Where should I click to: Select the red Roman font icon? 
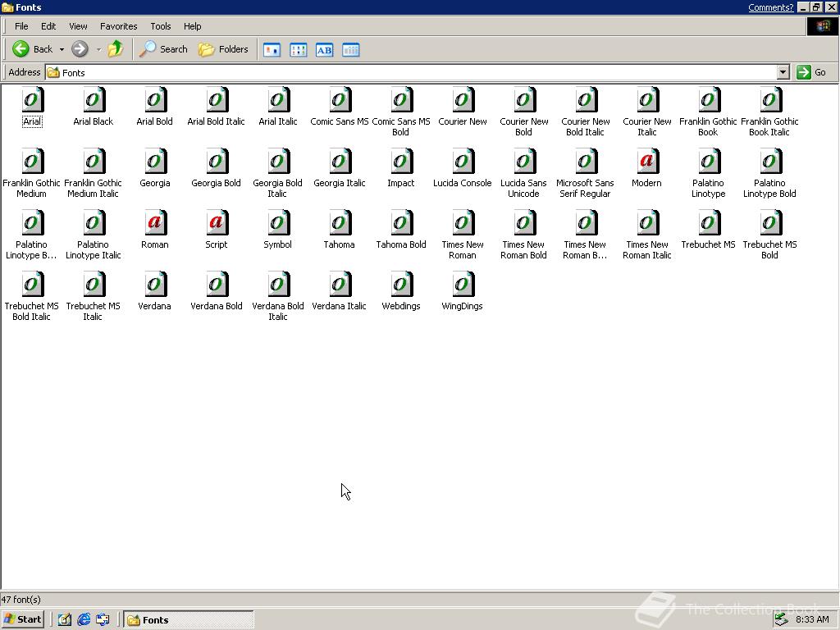click(155, 223)
